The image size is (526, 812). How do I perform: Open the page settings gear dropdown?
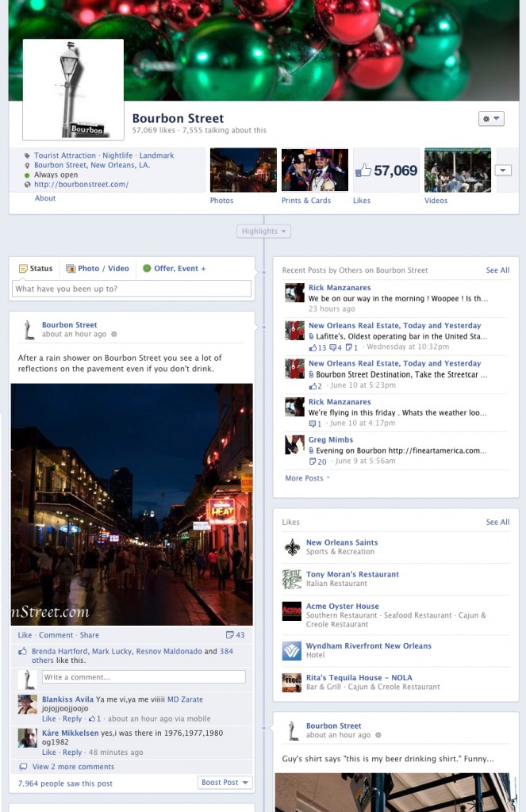[491, 119]
